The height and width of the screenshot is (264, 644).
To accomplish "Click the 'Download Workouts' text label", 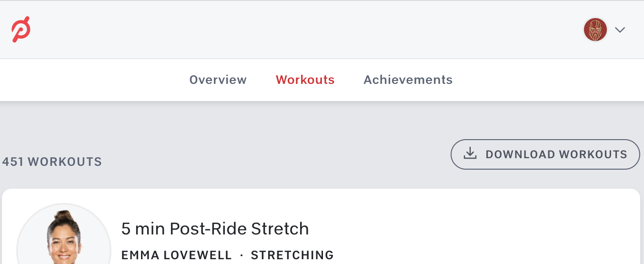I will tap(556, 154).
